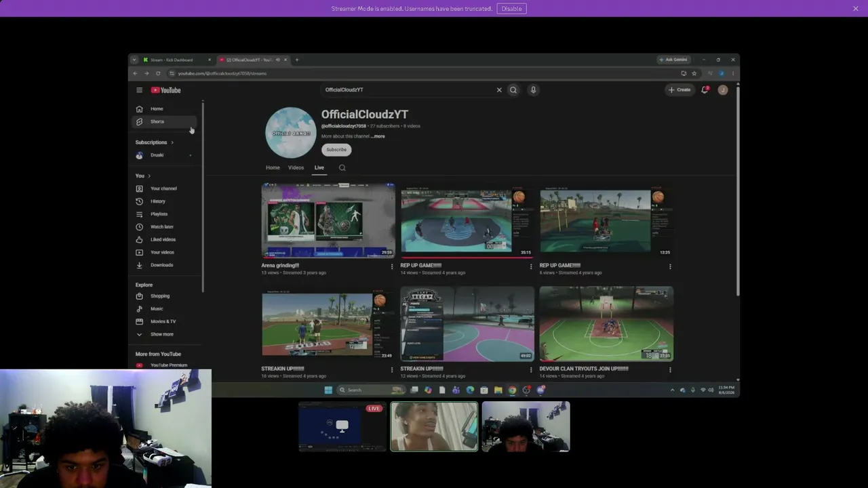
Task: Expand the You section chevron
Action: (x=149, y=176)
